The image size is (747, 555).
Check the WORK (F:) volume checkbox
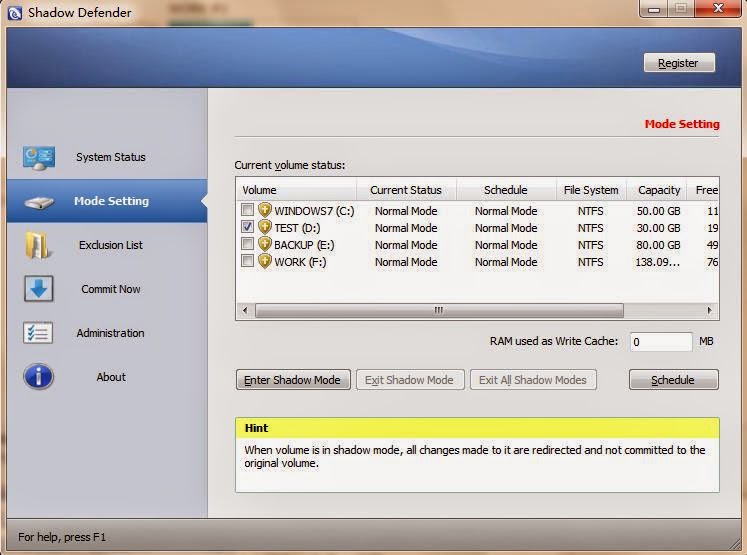pos(247,261)
